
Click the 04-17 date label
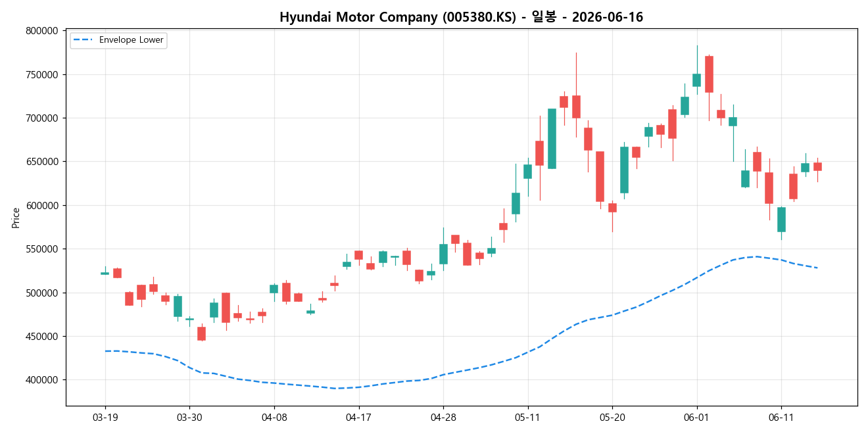click(x=358, y=417)
